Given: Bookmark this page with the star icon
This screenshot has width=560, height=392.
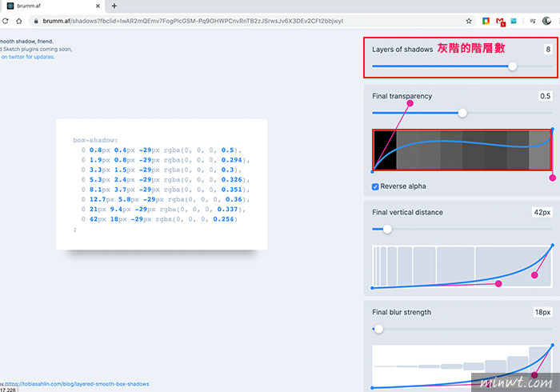Looking at the screenshot, I should click(x=469, y=21).
